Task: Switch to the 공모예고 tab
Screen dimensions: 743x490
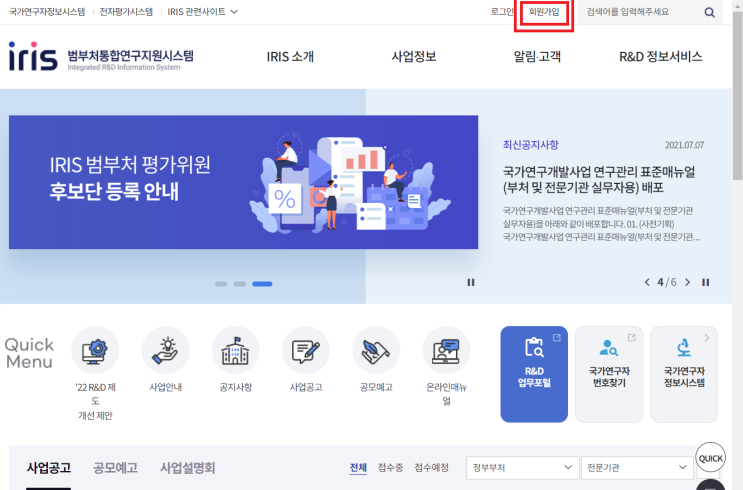Action: [116, 468]
